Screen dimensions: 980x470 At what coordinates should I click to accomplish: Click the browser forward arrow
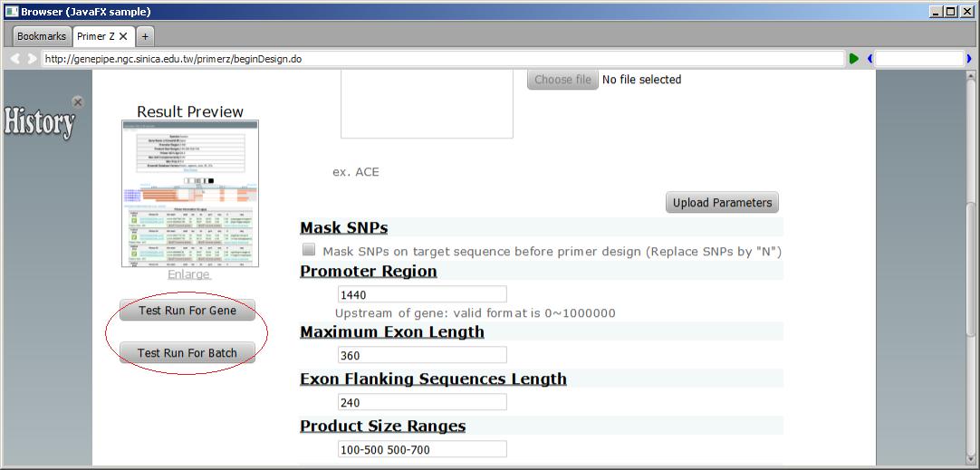coord(32,59)
